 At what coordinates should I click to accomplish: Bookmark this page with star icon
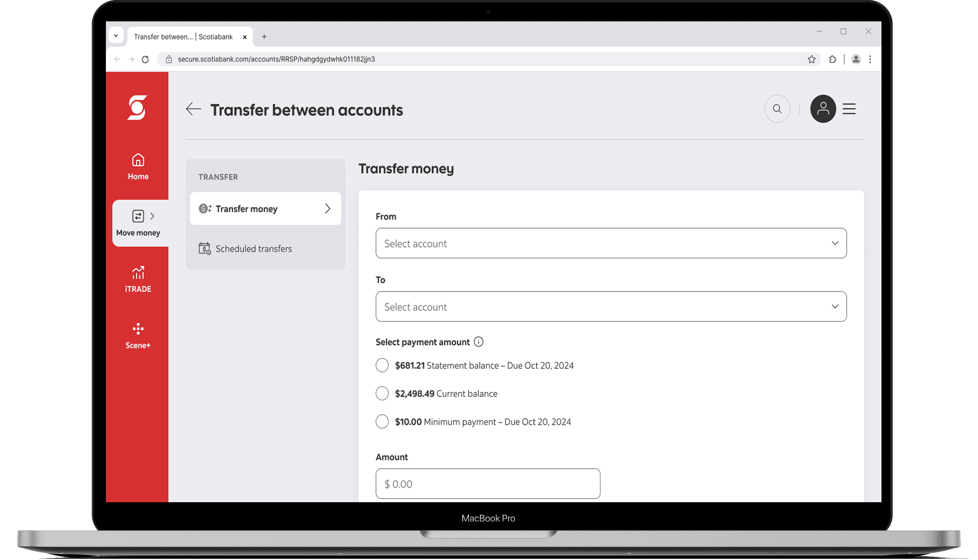pos(811,59)
